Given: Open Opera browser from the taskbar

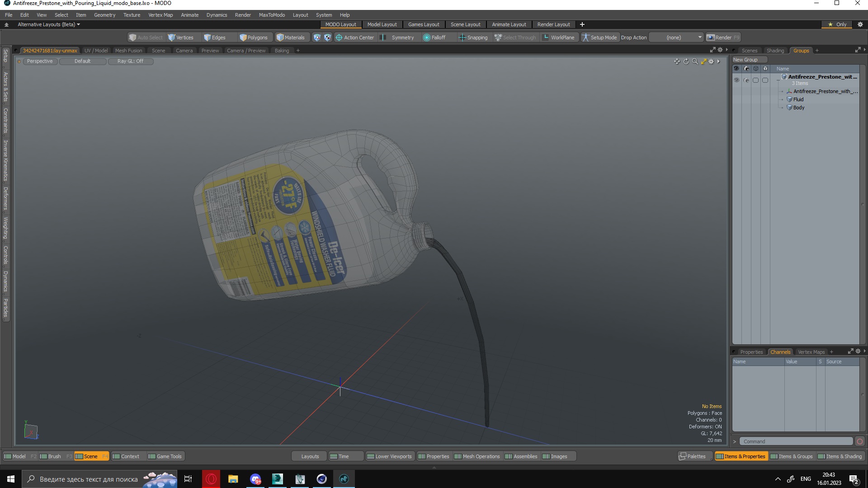Looking at the screenshot, I should tap(211, 479).
